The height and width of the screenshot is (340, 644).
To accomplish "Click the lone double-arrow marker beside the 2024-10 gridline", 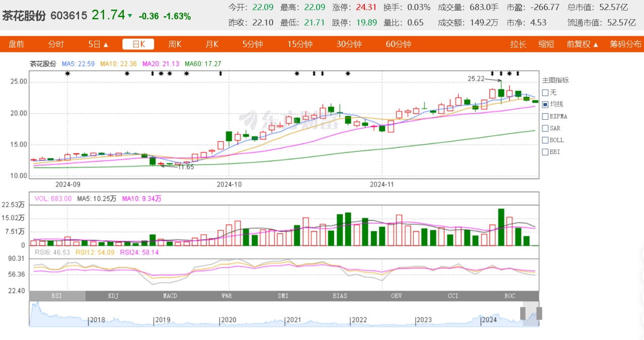I will [x=220, y=73].
